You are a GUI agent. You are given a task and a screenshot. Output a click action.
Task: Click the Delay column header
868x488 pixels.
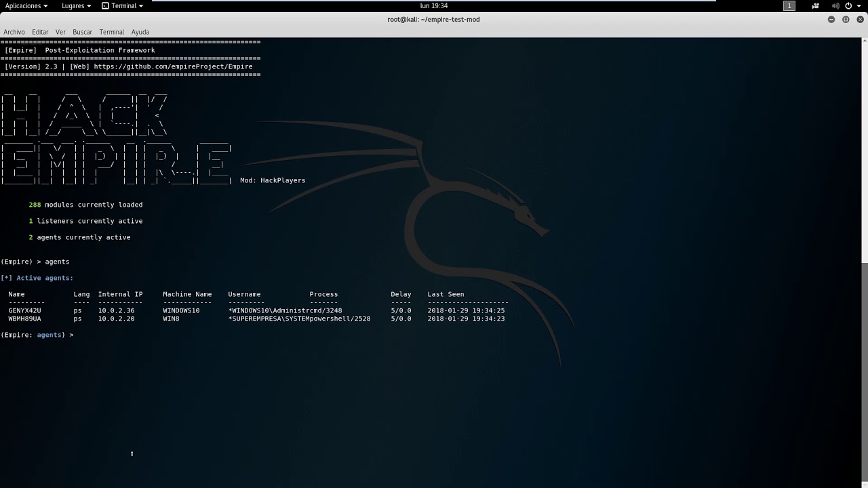pos(401,294)
